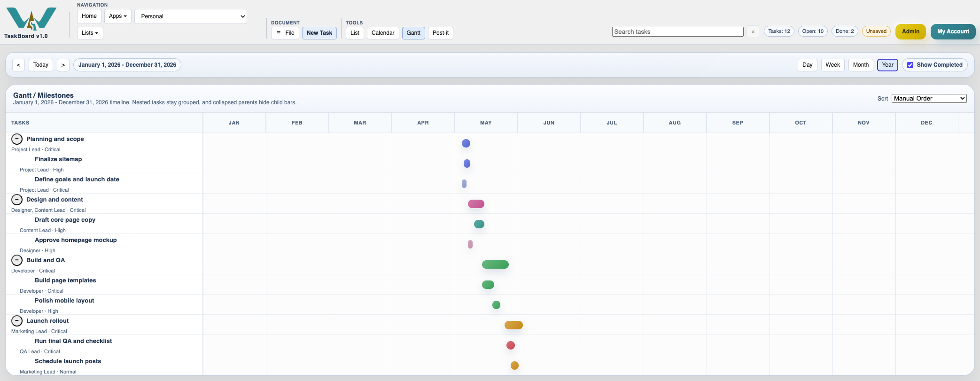Switch to Month view
Image resolution: width=980 pixels, height=381 pixels.
pos(861,65)
